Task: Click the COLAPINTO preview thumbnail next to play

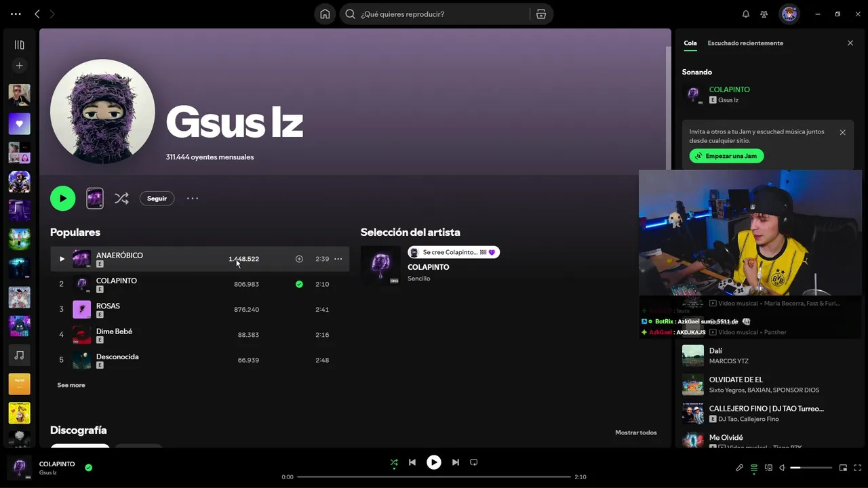Action: pos(95,198)
